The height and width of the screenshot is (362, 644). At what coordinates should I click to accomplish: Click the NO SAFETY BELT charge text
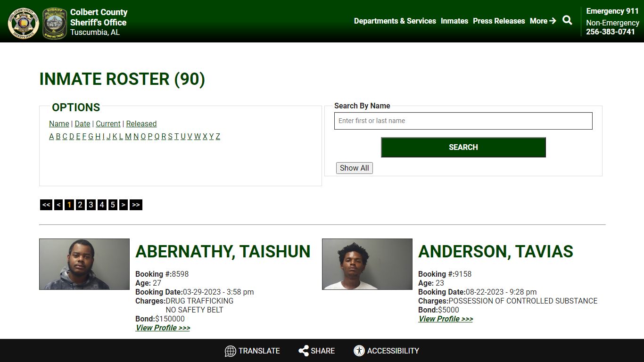[x=194, y=310]
